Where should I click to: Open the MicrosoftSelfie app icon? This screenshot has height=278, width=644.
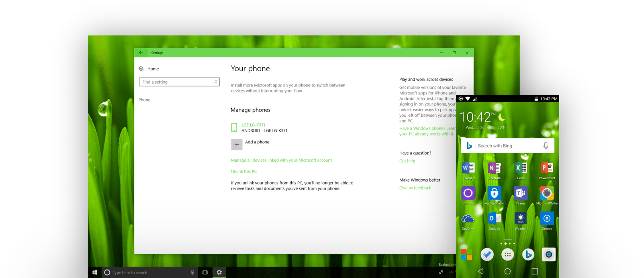pos(547,193)
